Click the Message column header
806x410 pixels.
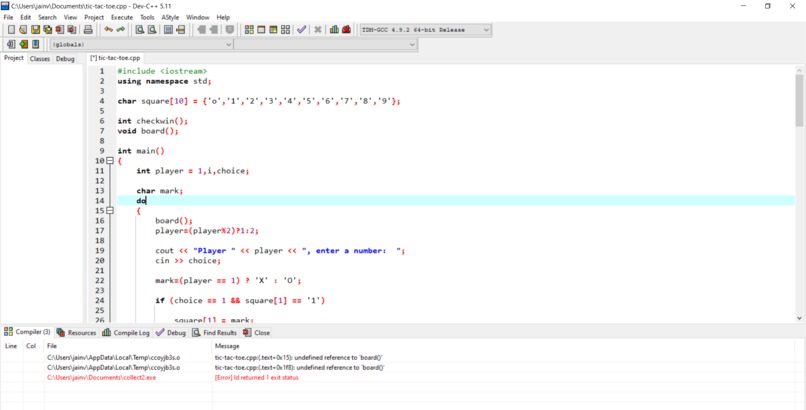coord(227,346)
